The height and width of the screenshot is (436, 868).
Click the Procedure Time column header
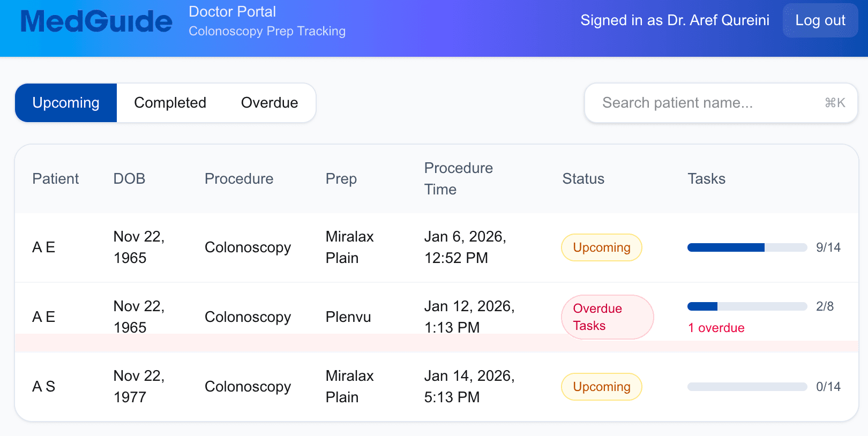tap(458, 178)
